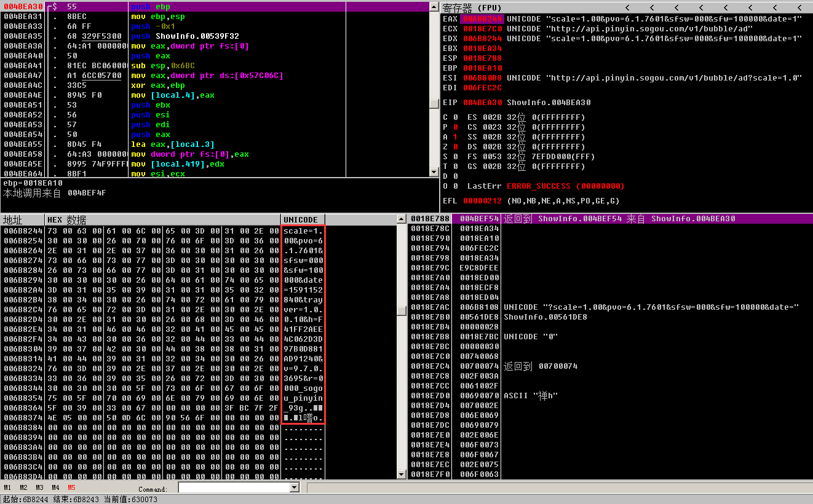Switch to the M1 memory dump button
813x504 pixels.
point(7,487)
